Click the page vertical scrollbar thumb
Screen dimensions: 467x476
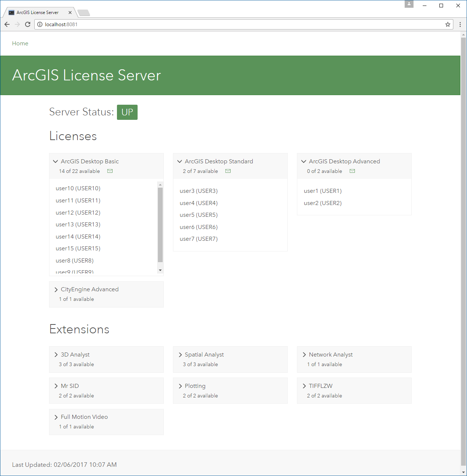pyautogui.click(x=463, y=252)
